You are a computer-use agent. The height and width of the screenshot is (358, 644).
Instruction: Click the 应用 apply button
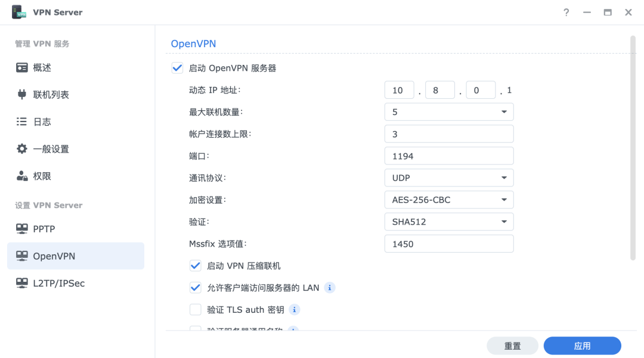(582, 346)
